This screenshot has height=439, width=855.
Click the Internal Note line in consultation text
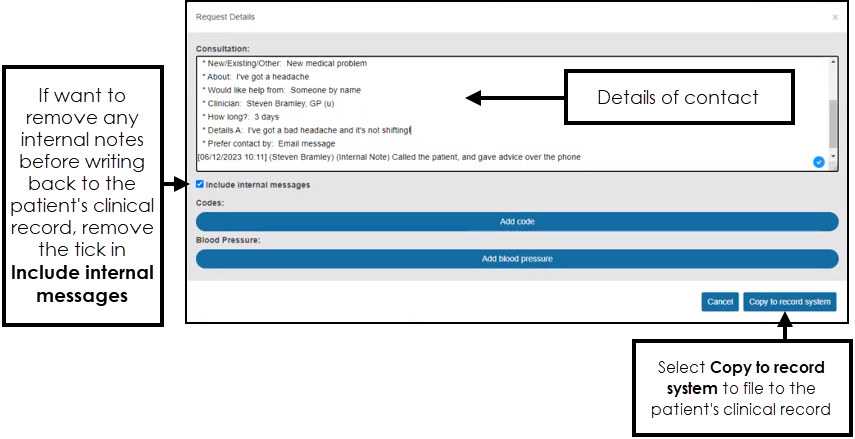pos(388,157)
